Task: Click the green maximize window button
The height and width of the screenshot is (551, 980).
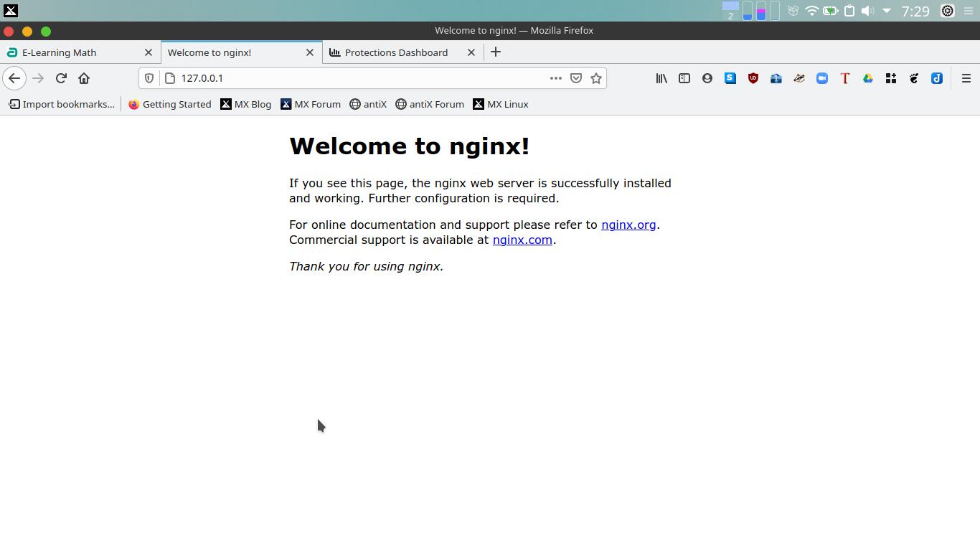Action: pos(46,31)
